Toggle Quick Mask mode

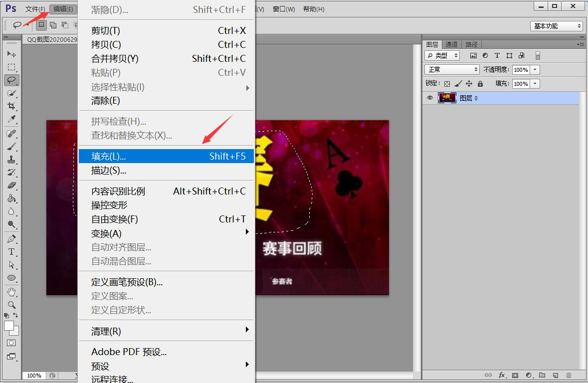11,343
